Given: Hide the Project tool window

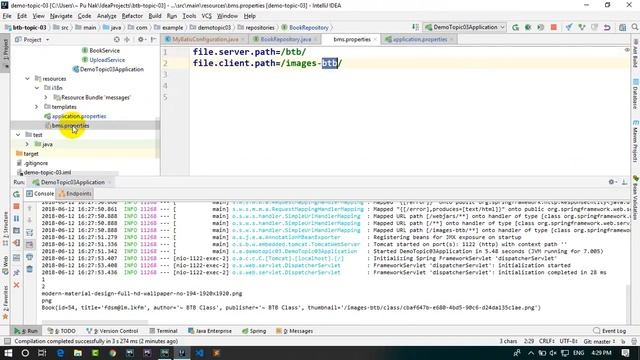Looking at the screenshot, I should click(x=153, y=40).
